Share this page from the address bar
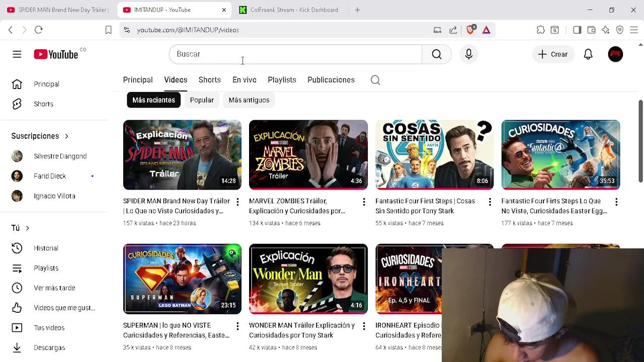 [453, 30]
